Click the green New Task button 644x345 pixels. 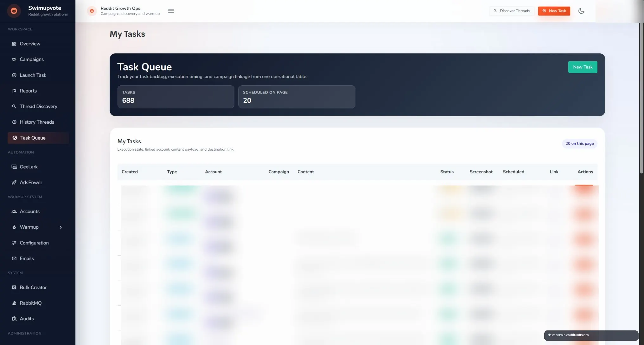pos(583,67)
